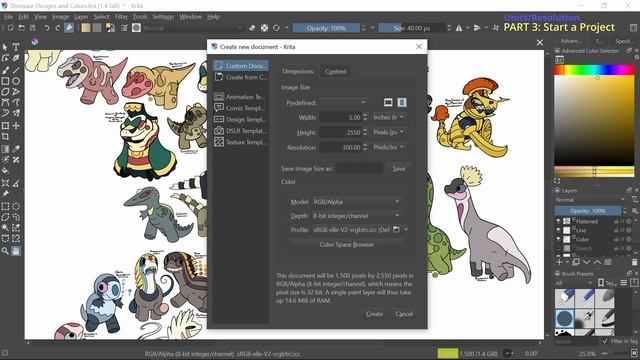Select the Color Picker eyedropper tool
The height and width of the screenshot is (360, 640).
(x=16, y=149)
